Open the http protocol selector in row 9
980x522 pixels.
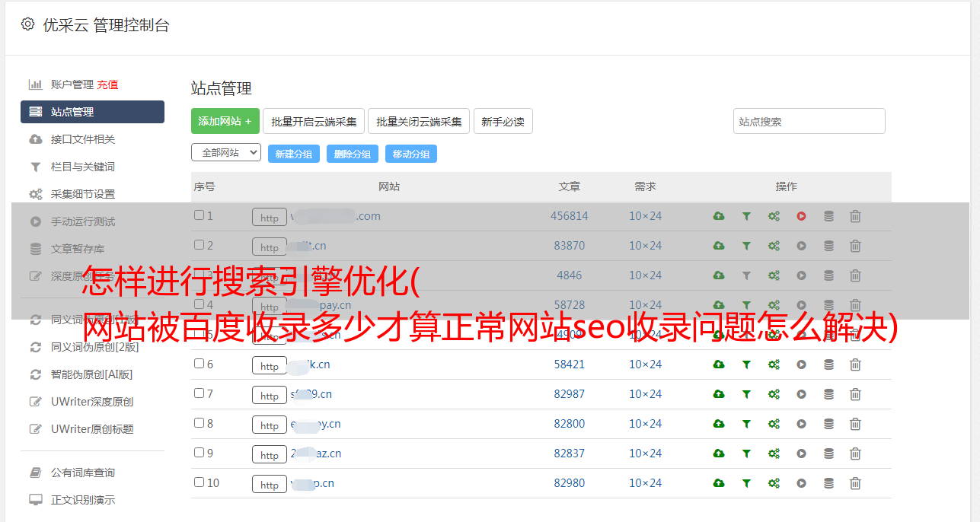coord(270,454)
